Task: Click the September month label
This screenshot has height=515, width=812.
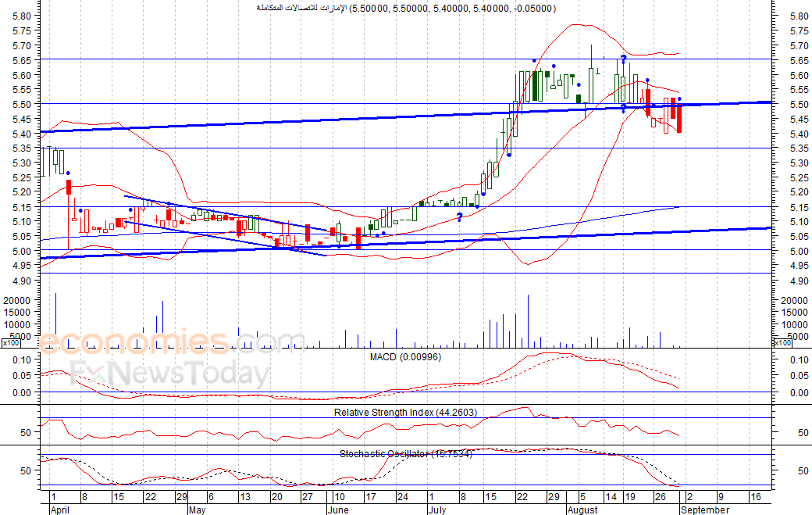Action: (705, 510)
